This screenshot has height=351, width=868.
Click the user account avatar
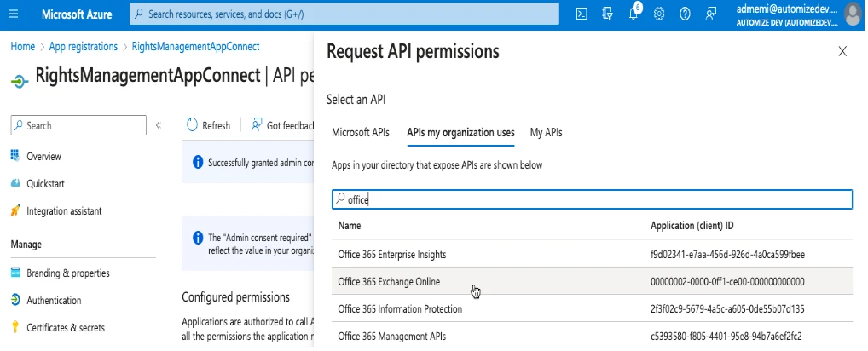(852, 14)
